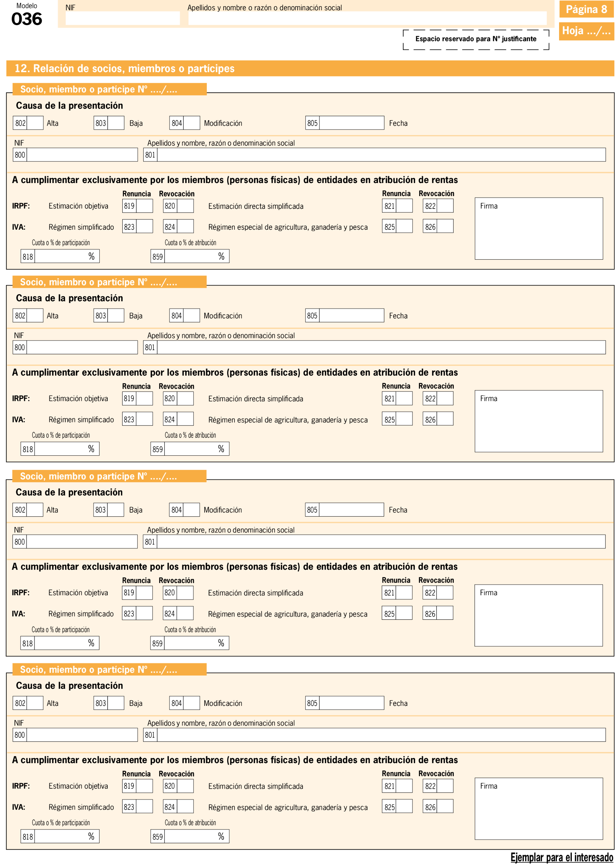Viewport: 616px width, 864px height.
Task: Click NIF field 800 in first socio section
Action: coord(82,155)
